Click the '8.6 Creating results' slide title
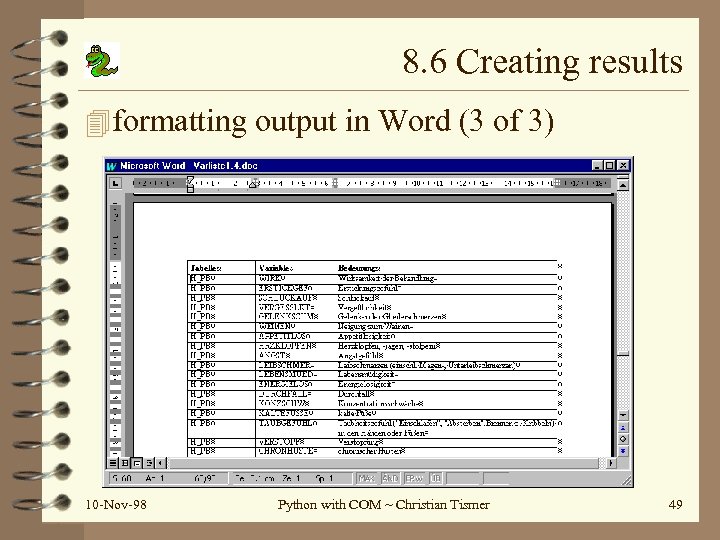 tap(542, 61)
